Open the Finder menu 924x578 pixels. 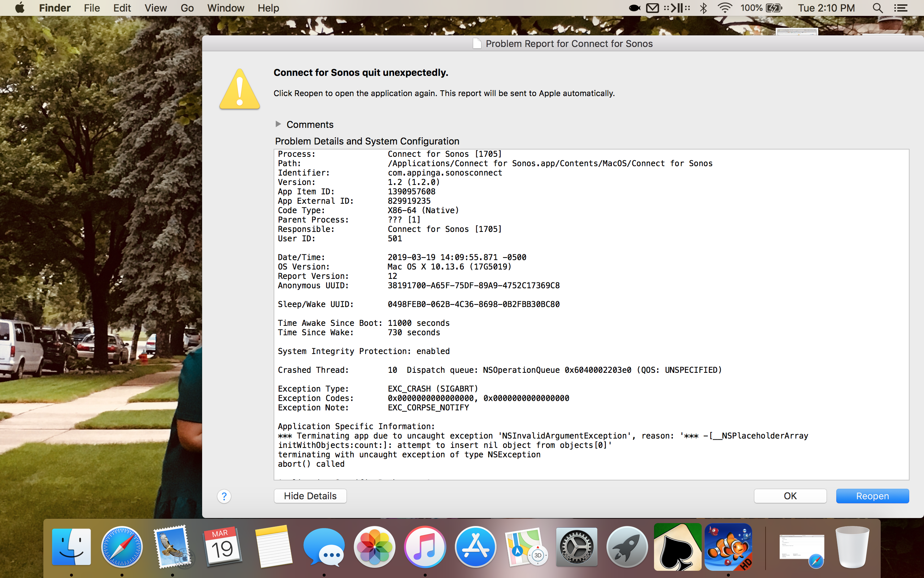[x=55, y=8]
